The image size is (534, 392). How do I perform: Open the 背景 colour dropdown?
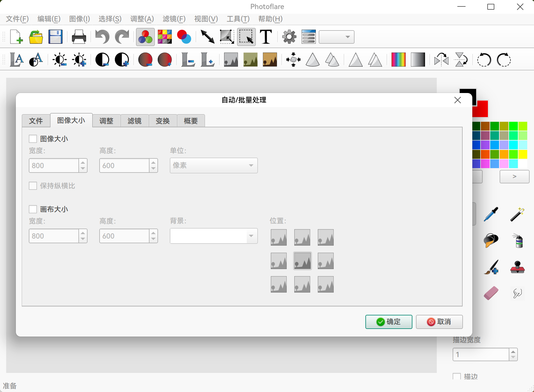214,236
